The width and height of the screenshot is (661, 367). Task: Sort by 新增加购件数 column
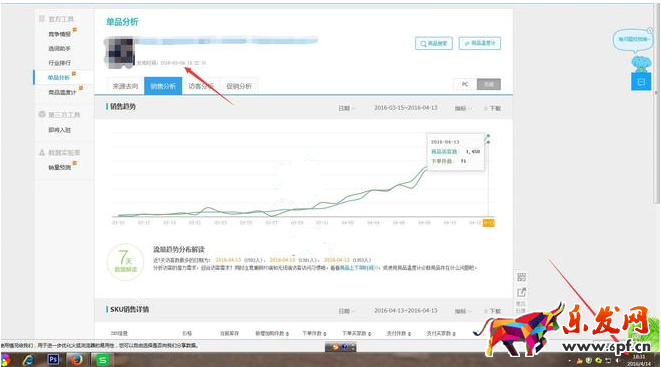[x=272, y=333]
